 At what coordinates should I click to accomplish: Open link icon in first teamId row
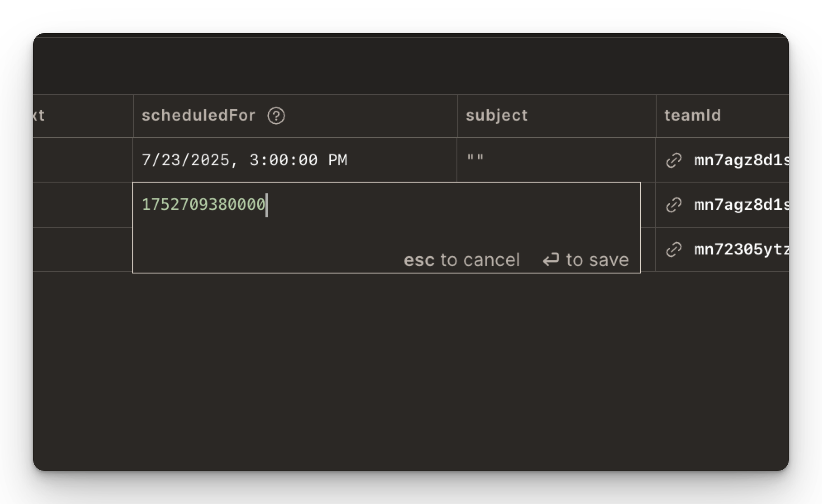[x=674, y=160]
